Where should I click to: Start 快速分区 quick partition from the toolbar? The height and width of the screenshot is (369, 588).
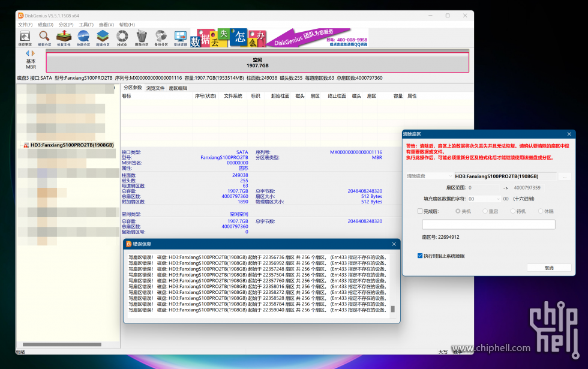pos(83,38)
